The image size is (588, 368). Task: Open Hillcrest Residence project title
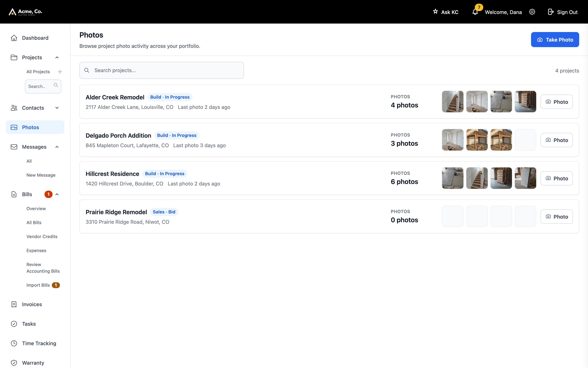(112, 174)
